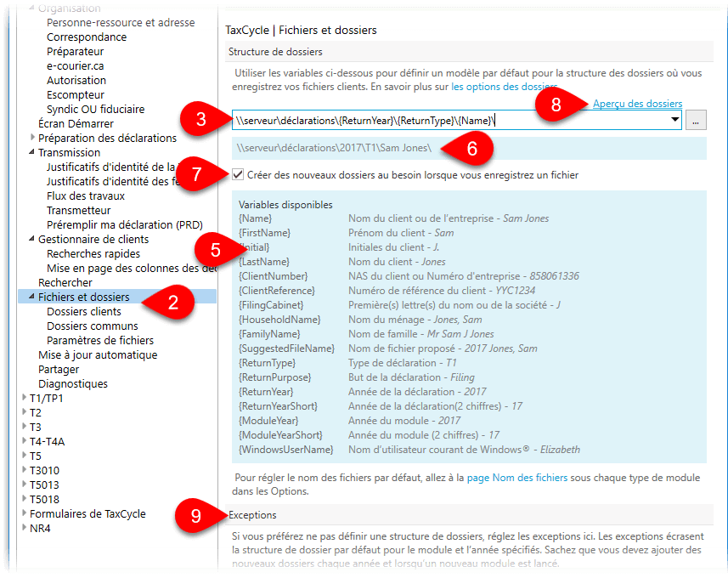Expand the T3010 module node
This screenshot has width=728, height=578.
click(x=24, y=470)
